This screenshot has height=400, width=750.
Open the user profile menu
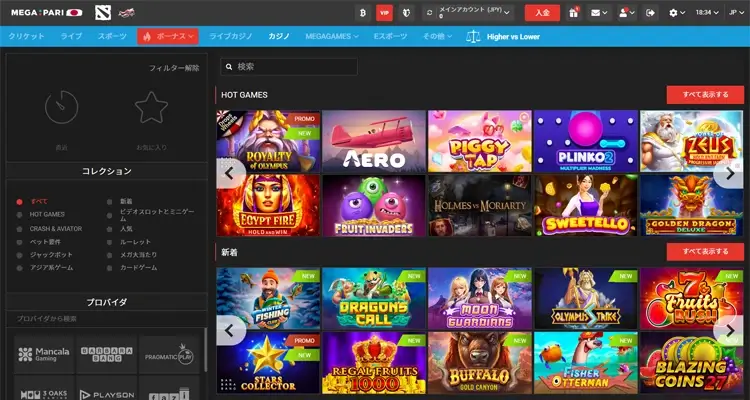click(627, 13)
